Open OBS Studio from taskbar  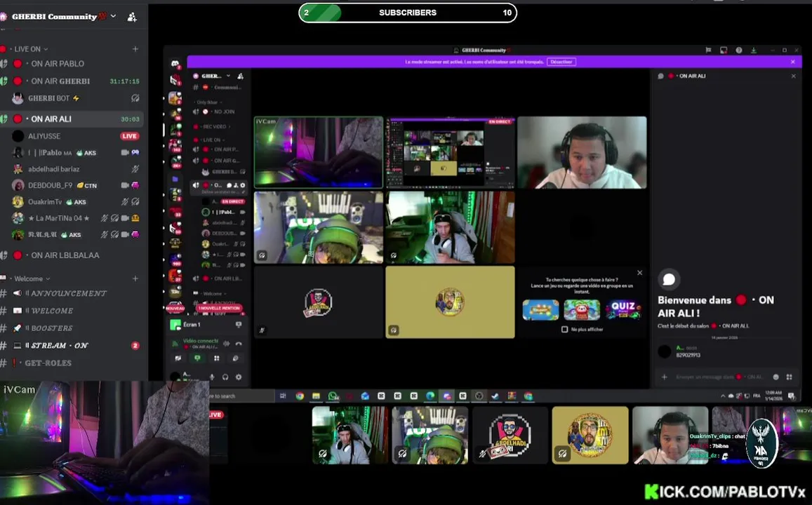479,396
